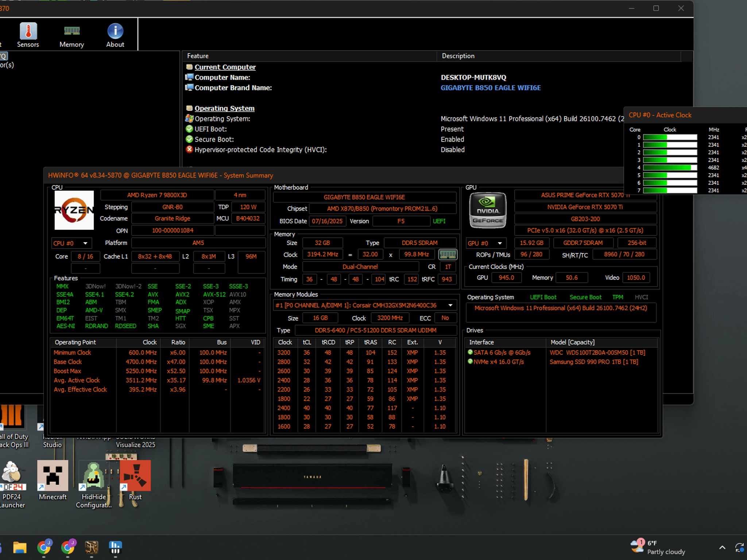747x560 pixels.
Task: Click the NVIDIA GeForce logo
Action: 488,211
